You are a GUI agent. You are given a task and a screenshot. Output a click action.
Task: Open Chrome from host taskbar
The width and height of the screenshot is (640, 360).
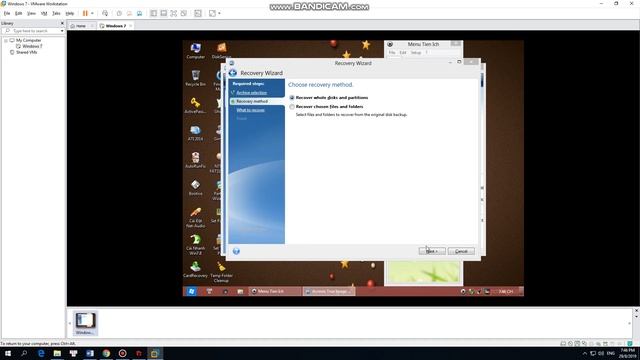click(106, 353)
